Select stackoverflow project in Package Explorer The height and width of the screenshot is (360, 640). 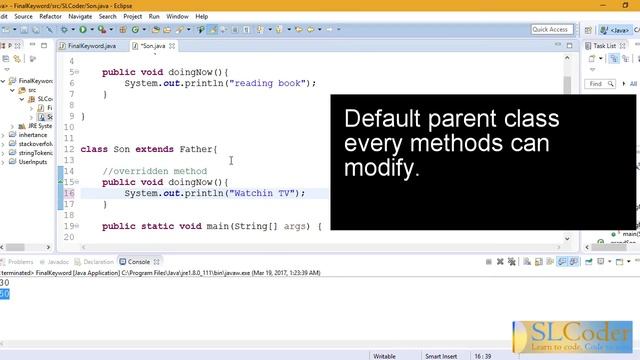[36, 144]
